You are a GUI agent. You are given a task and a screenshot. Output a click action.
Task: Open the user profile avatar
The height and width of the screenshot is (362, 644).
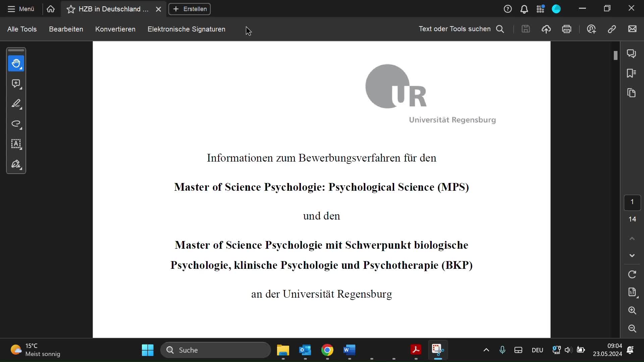pyautogui.click(x=556, y=9)
